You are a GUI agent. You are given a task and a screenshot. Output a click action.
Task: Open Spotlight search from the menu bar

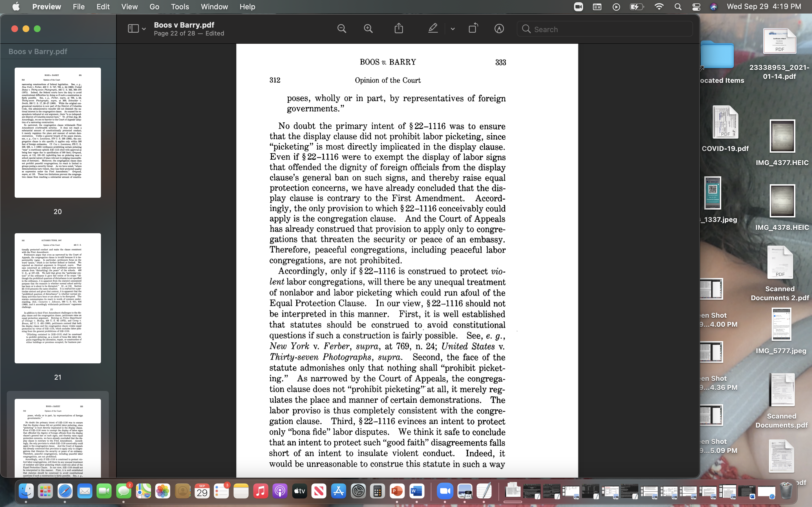pos(678,7)
